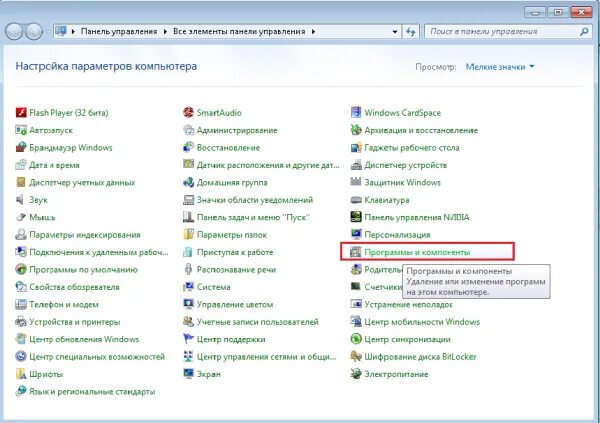Open Центр синхронизации link
This screenshot has height=423, width=600.
click(x=408, y=339)
